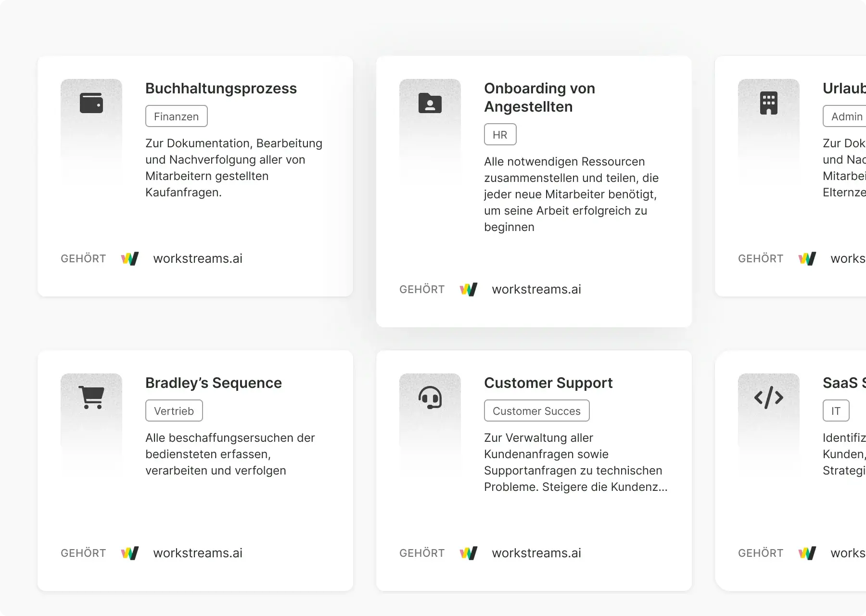Open the Onboarding von Angestellten title

[539, 98]
